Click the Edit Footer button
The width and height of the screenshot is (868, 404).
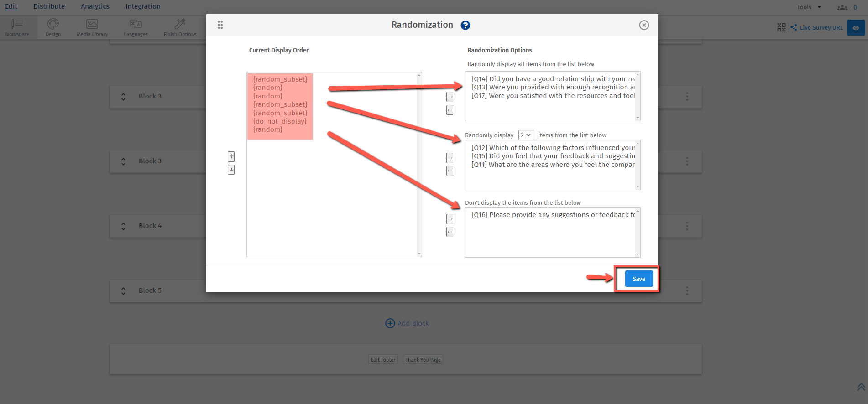[383, 360]
